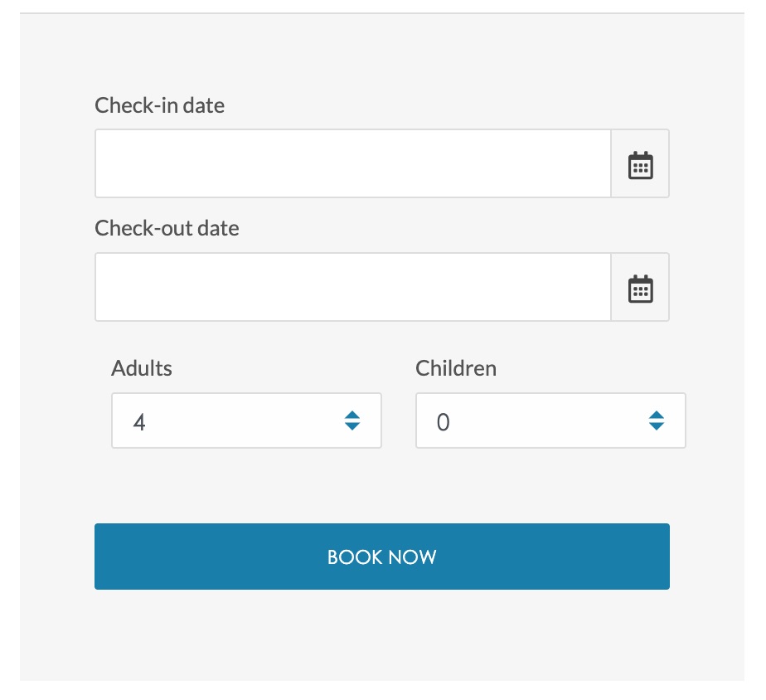This screenshot has height=700, width=766.
Task: Expand the Adults dropdown
Action: [x=246, y=421]
